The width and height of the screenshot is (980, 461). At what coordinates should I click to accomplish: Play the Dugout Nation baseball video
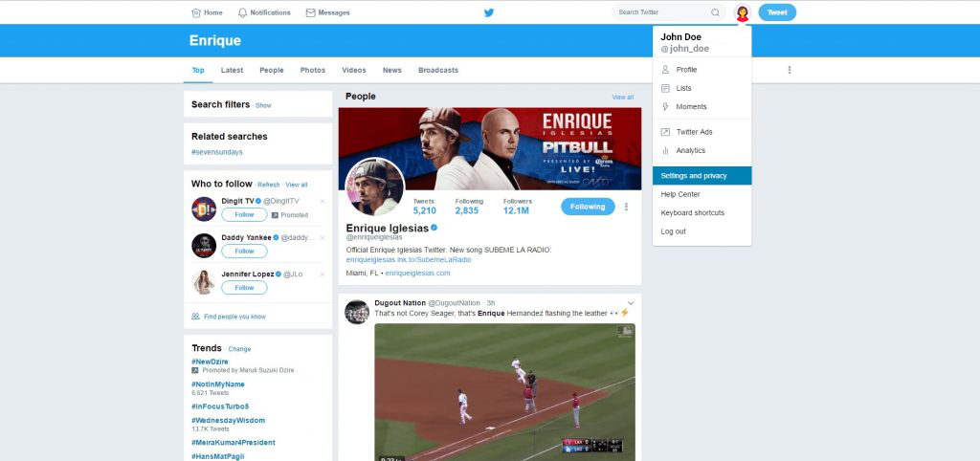tap(505, 392)
